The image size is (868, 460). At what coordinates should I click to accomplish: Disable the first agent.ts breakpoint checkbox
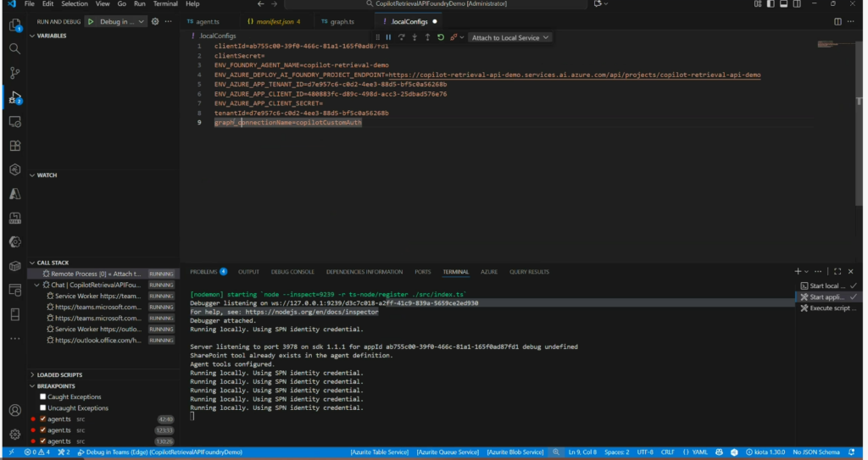click(x=43, y=418)
